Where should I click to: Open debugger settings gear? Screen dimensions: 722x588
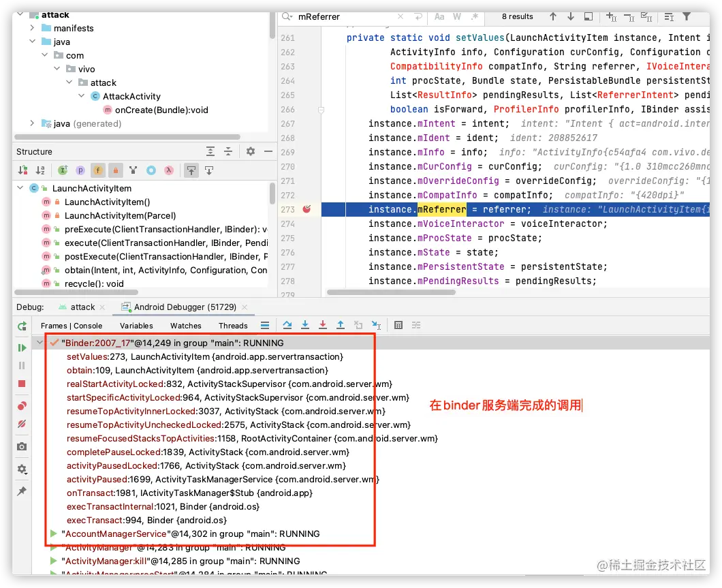pyautogui.click(x=22, y=469)
